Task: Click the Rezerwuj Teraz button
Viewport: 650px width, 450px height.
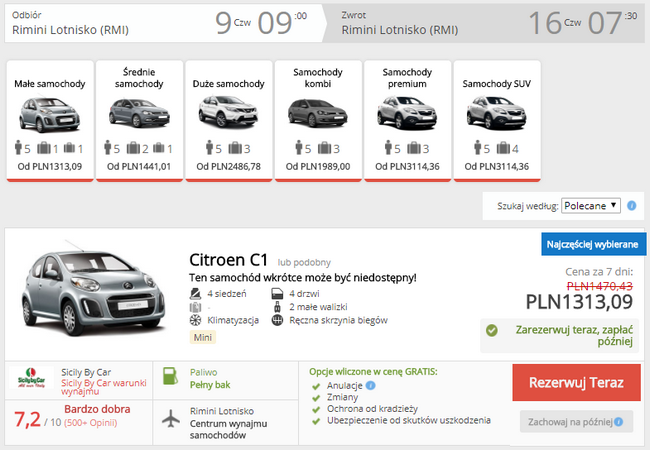Action: tap(576, 382)
